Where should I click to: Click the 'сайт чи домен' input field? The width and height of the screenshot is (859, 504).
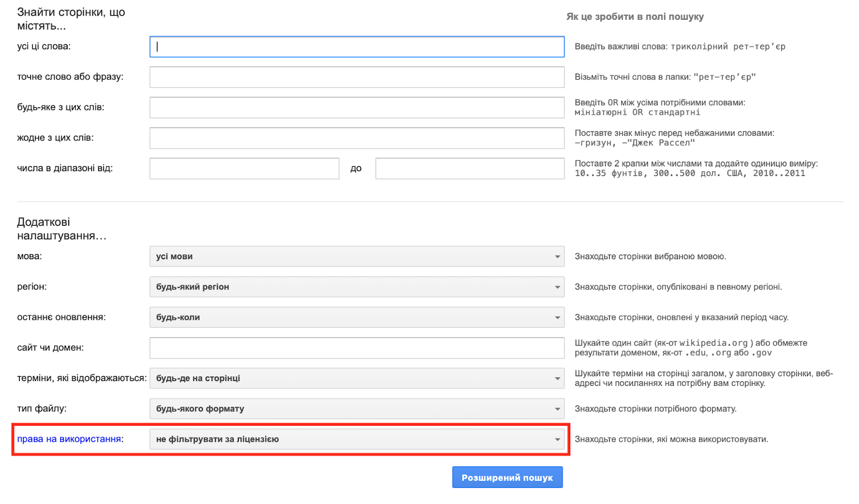[x=357, y=348]
